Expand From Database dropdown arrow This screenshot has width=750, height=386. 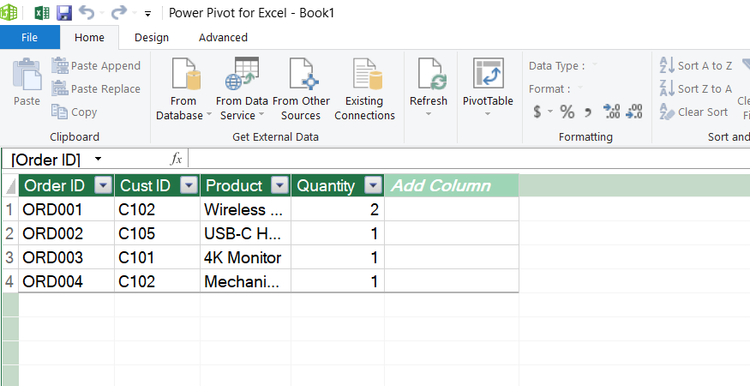209,115
